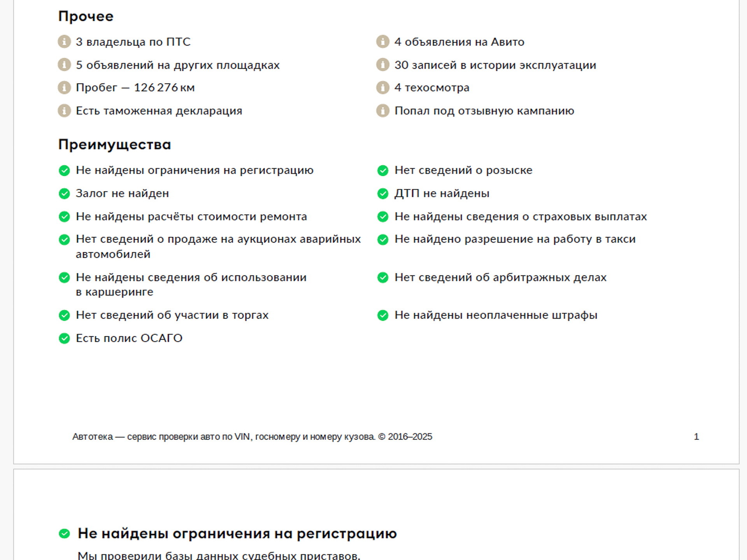Click info icon next to 'Пробег — 126 276 км'
The width and height of the screenshot is (747, 560).
[64, 88]
